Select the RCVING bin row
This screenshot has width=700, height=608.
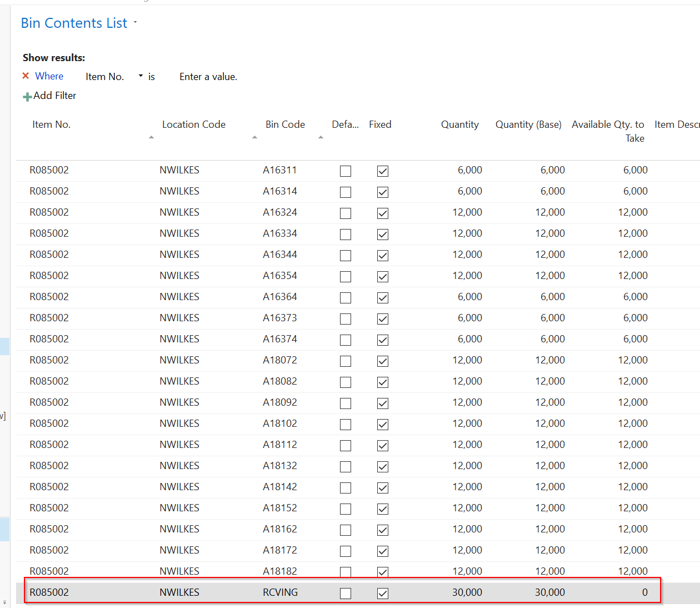(49, 592)
